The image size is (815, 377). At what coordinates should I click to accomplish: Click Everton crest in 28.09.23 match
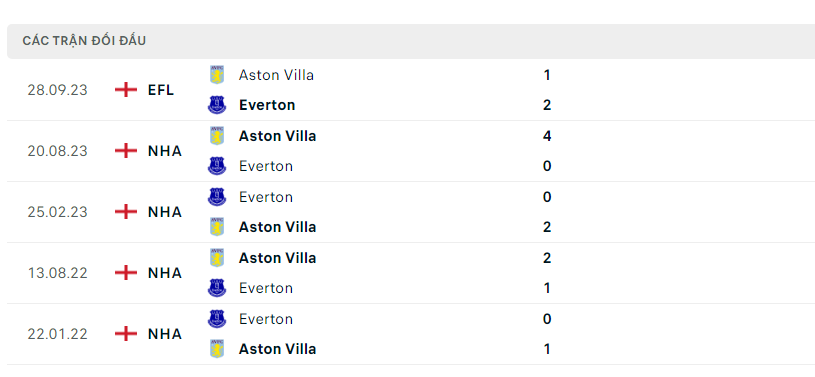(217, 105)
